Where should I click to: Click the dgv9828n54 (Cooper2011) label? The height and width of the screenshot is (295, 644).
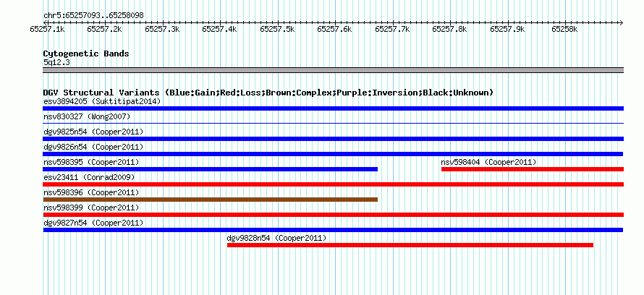(276, 238)
